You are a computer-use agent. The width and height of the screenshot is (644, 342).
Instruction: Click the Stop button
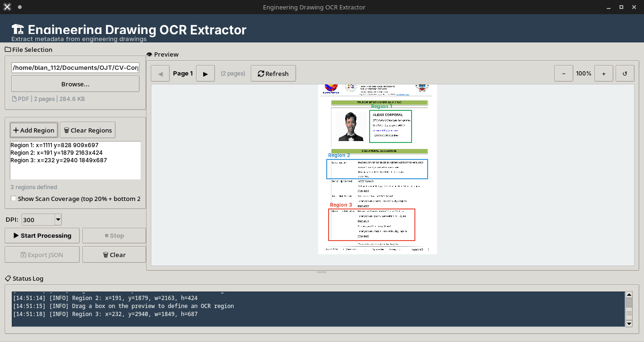coord(114,235)
